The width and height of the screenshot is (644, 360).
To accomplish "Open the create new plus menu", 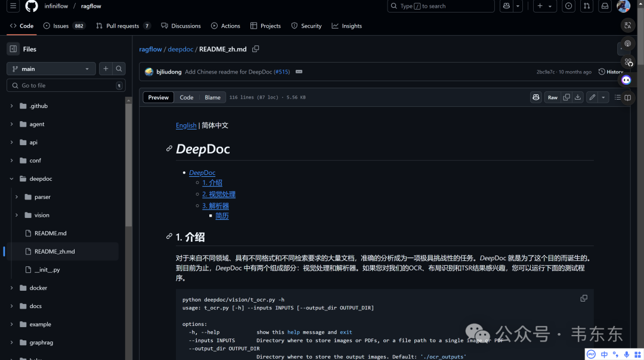I will (544, 6).
